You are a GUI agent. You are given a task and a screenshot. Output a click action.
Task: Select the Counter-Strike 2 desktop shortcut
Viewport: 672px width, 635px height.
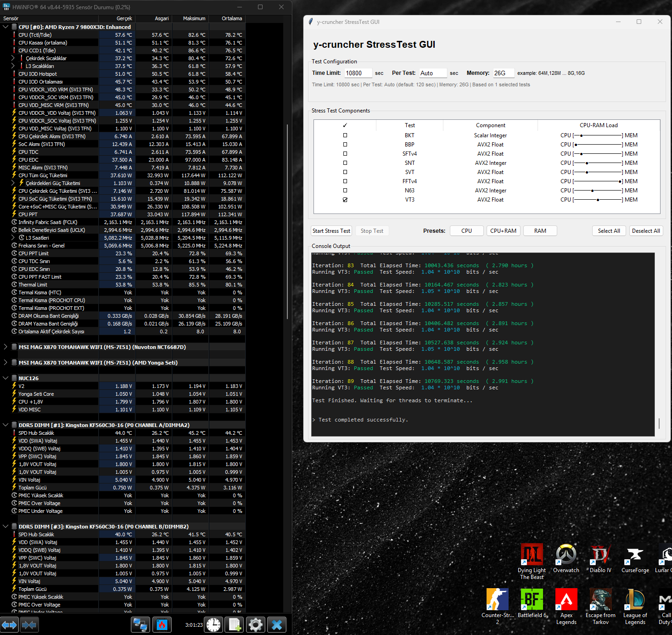tap(498, 606)
